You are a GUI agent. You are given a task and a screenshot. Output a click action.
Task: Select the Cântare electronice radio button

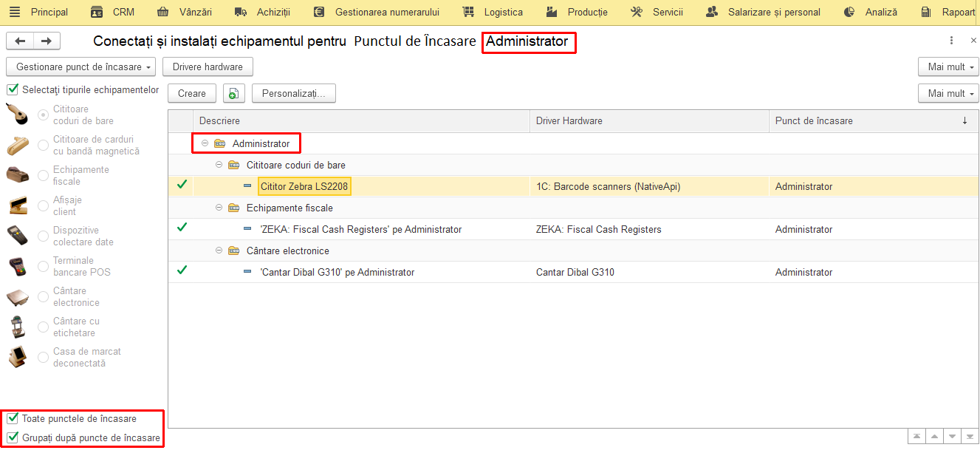pos(43,296)
